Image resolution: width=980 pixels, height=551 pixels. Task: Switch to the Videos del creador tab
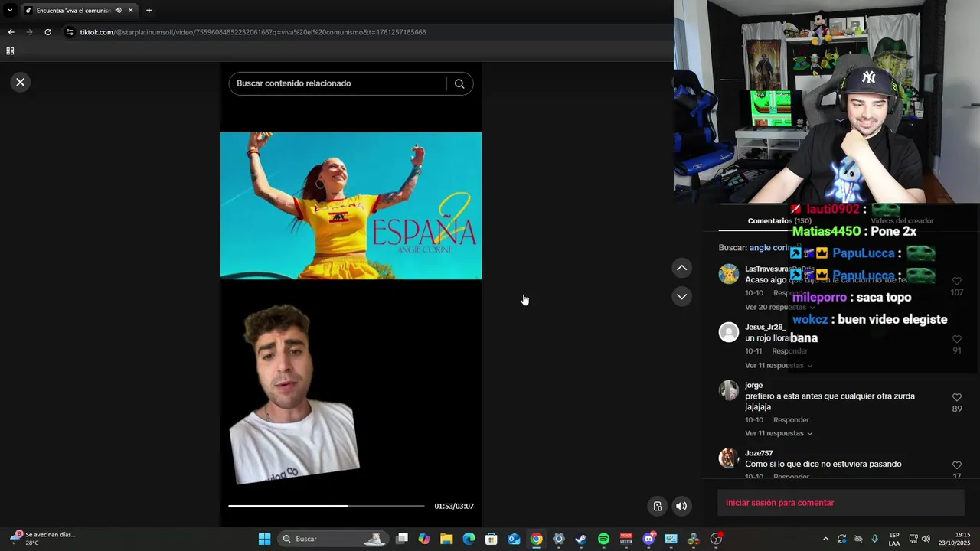[902, 221]
